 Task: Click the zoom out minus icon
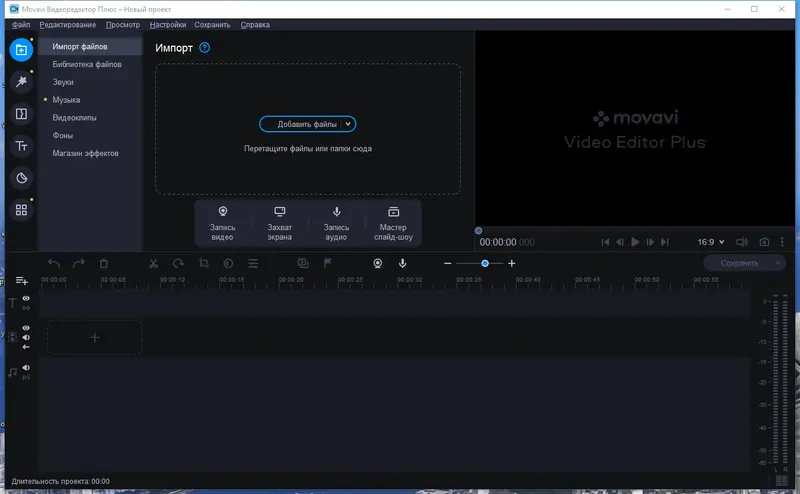(447, 263)
